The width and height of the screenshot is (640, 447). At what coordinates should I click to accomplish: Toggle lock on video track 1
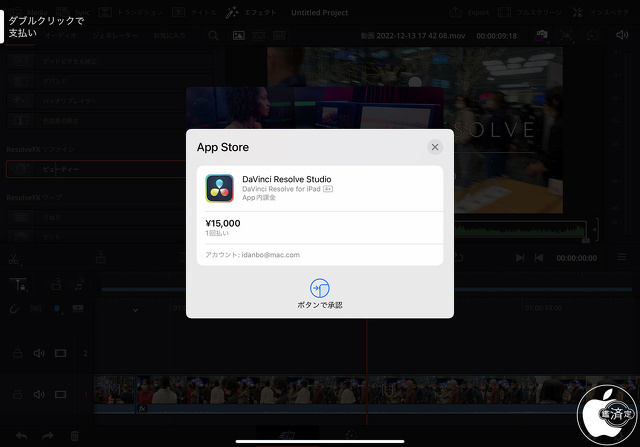[x=17, y=394]
